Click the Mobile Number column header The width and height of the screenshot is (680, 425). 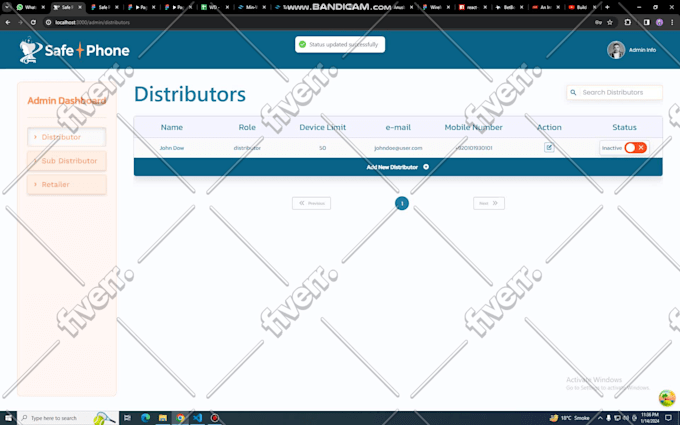474,127
